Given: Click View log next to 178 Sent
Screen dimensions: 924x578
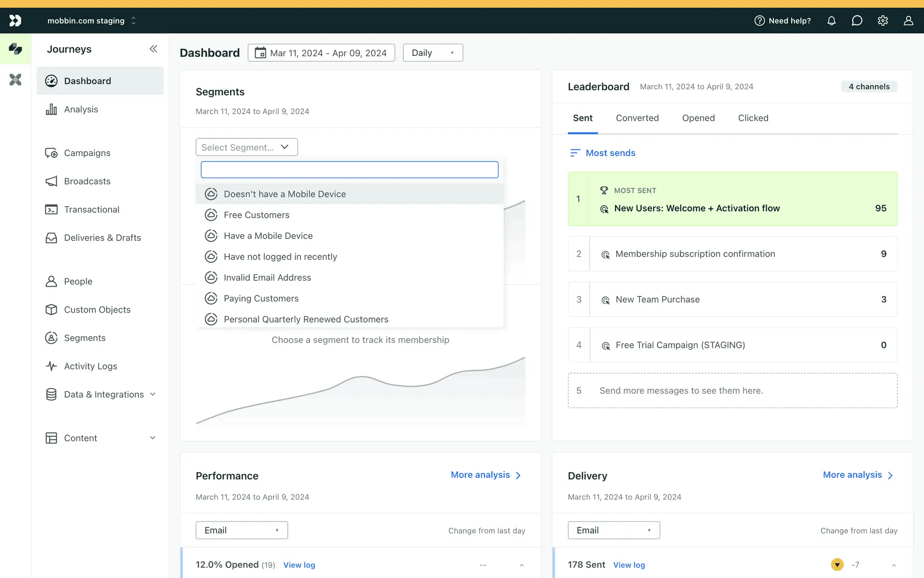Looking at the screenshot, I should coord(629,565).
